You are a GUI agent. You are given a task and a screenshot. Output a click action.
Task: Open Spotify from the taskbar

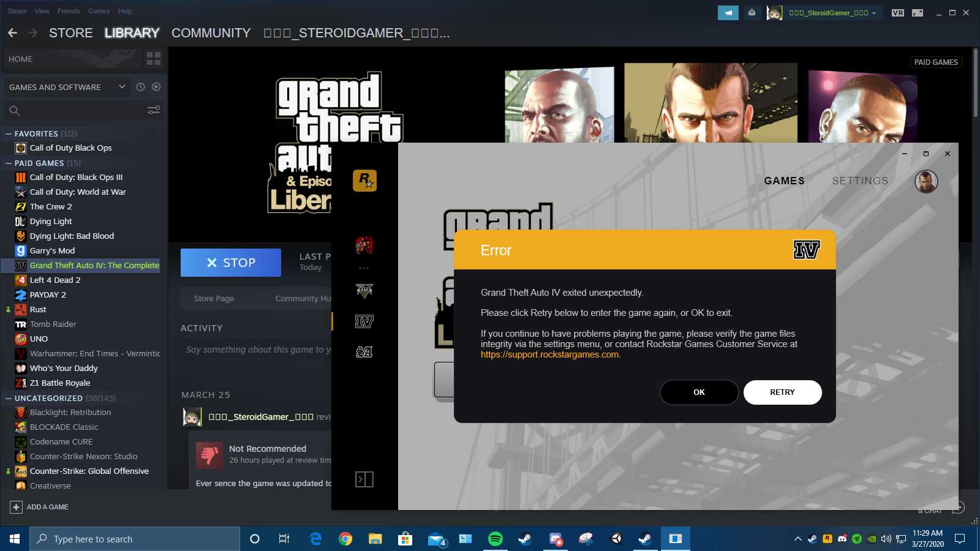[496, 539]
